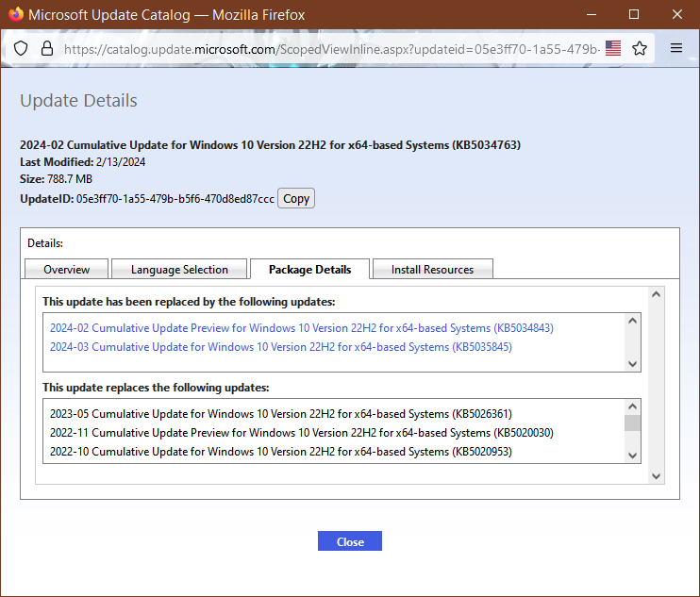
Task: Click the Firefox tracking protection shield icon
Action: pyautogui.click(x=21, y=48)
